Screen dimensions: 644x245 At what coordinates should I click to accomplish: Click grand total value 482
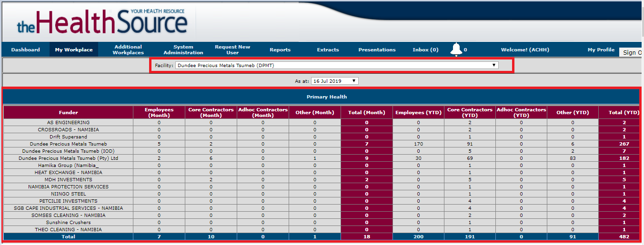624,237
